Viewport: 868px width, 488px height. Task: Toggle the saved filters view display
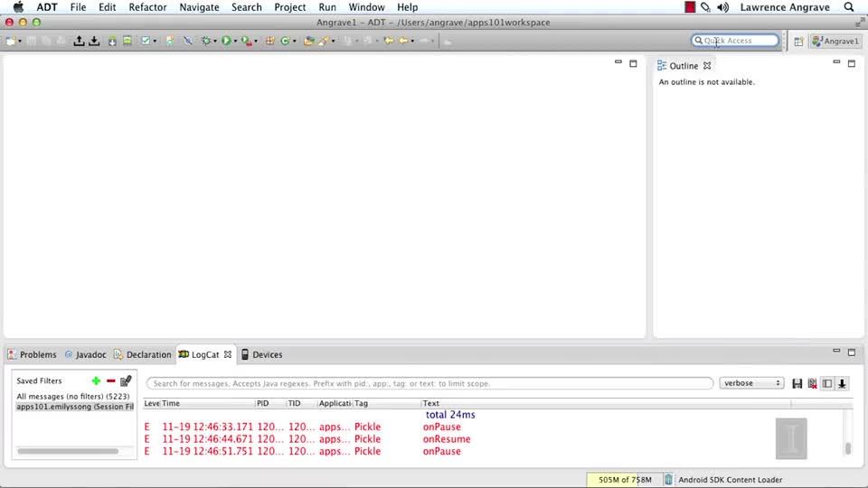pos(827,383)
